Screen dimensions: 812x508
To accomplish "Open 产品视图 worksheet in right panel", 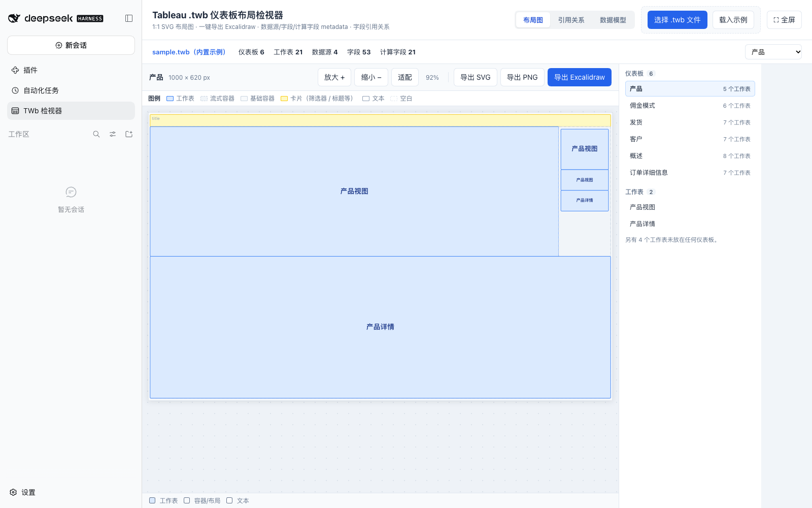I will tap(690, 207).
